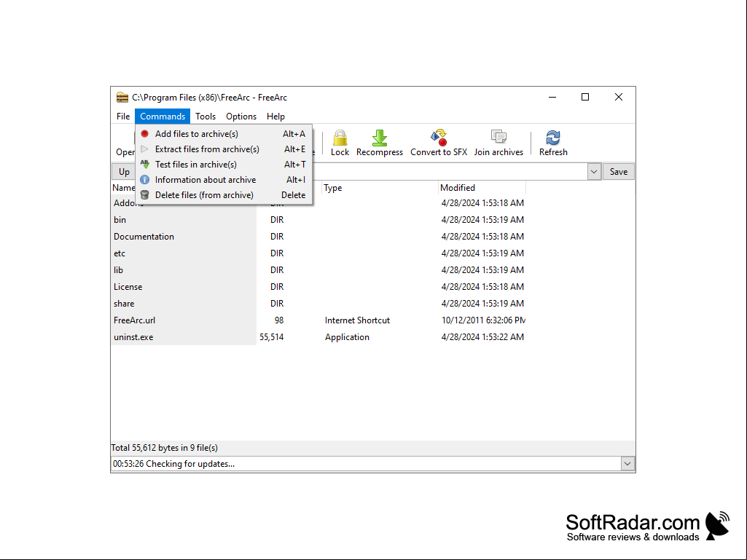747x560 pixels.
Task: Click the Join archives icon
Action: click(x=498, y=137)
